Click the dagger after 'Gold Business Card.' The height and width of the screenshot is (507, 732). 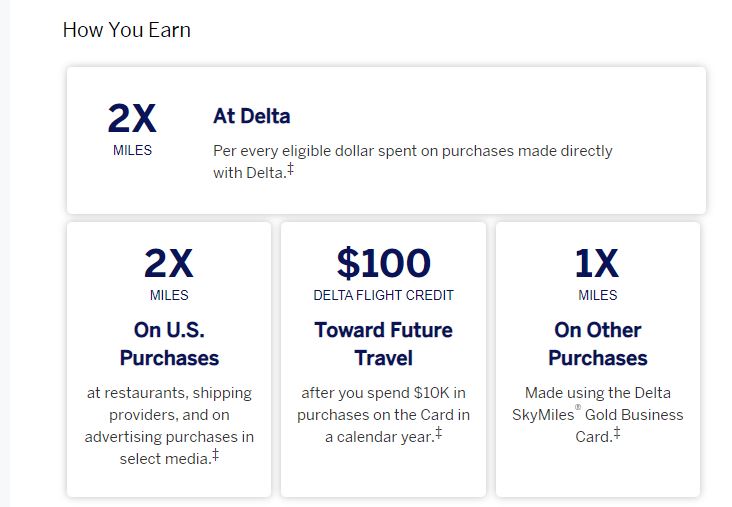point(616,433)
